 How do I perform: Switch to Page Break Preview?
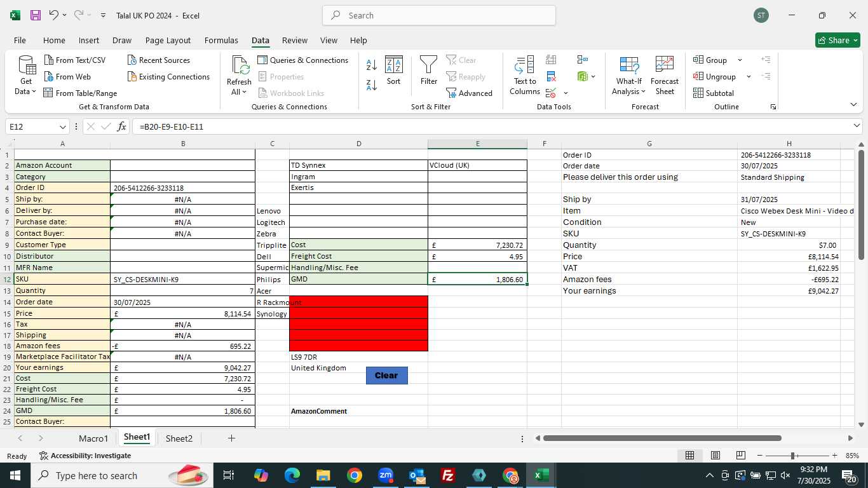point(740,456)
